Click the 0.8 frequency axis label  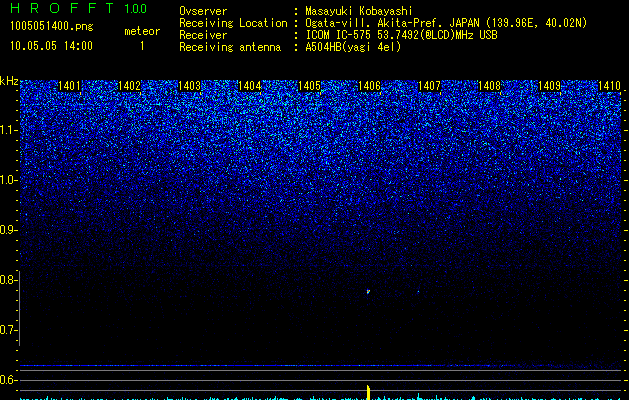[8, 280]
